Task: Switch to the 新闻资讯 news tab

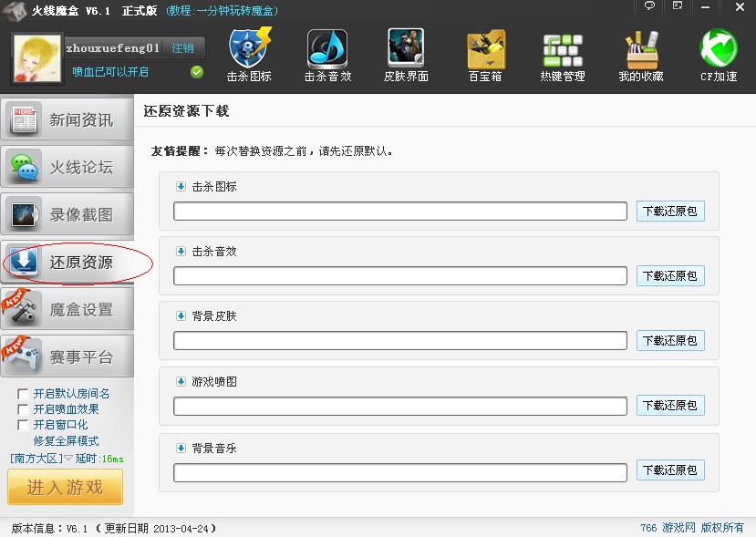Action: pos(67,119)
